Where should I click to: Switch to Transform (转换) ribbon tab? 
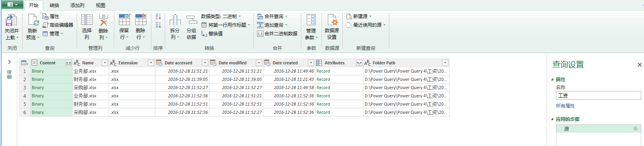point(54,5)
